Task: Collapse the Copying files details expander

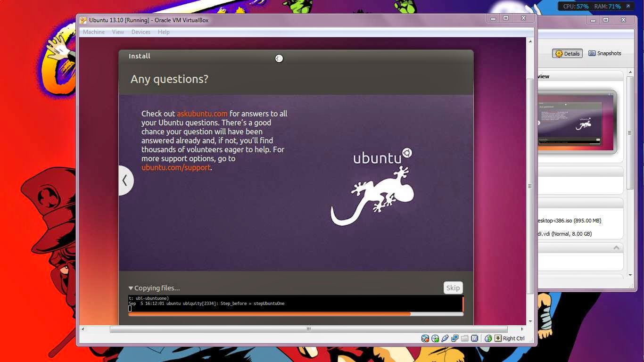Action: pyautogui.click(x=131, y=288)
